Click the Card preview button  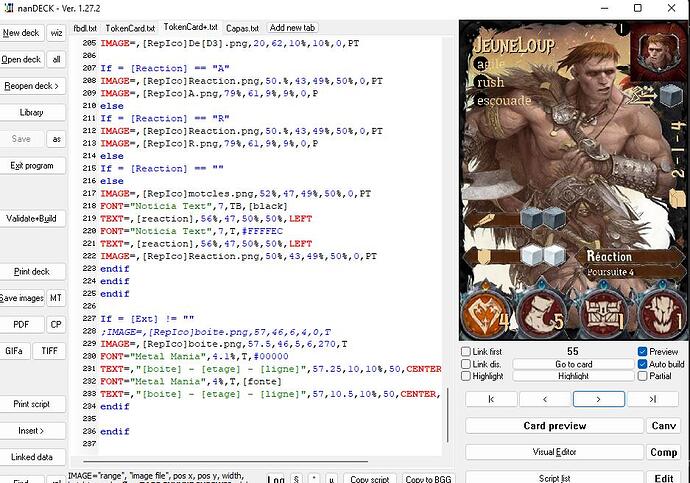point(554,426)
